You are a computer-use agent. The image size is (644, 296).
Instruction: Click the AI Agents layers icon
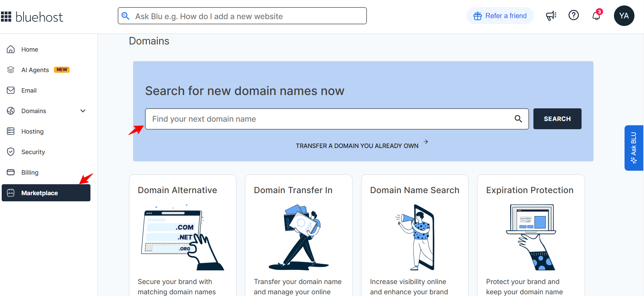coord(11,70)
